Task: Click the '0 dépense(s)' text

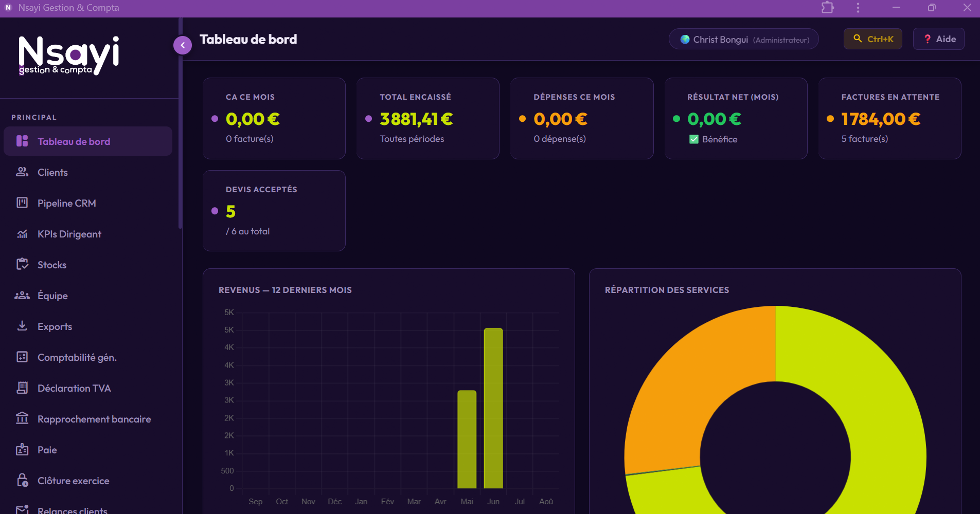Action: pyautogui.click(x=560, y=139)
